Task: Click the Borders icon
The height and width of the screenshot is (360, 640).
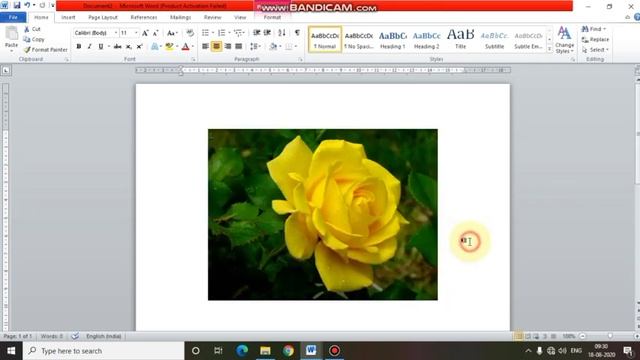Action: click(289, 47)
